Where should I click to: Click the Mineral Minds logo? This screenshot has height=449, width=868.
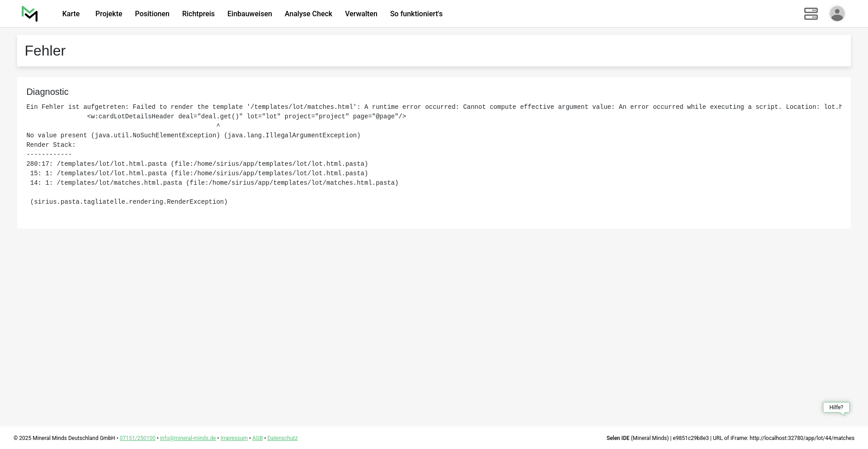30,14
